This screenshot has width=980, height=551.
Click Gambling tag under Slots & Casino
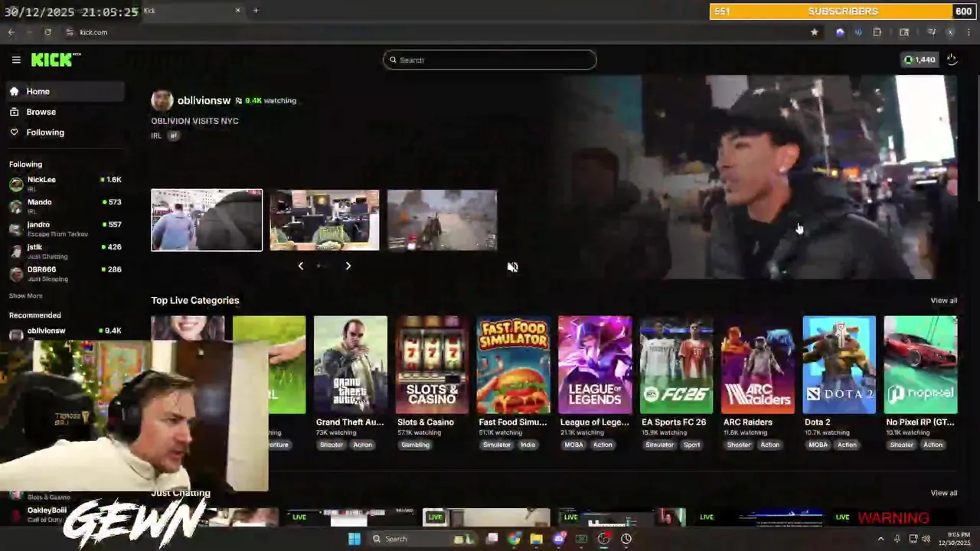pos(416,445)
